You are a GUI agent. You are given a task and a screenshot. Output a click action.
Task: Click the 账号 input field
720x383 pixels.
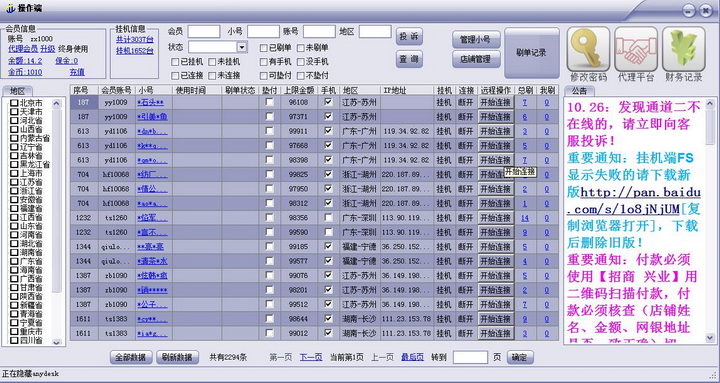click(319, 31)
